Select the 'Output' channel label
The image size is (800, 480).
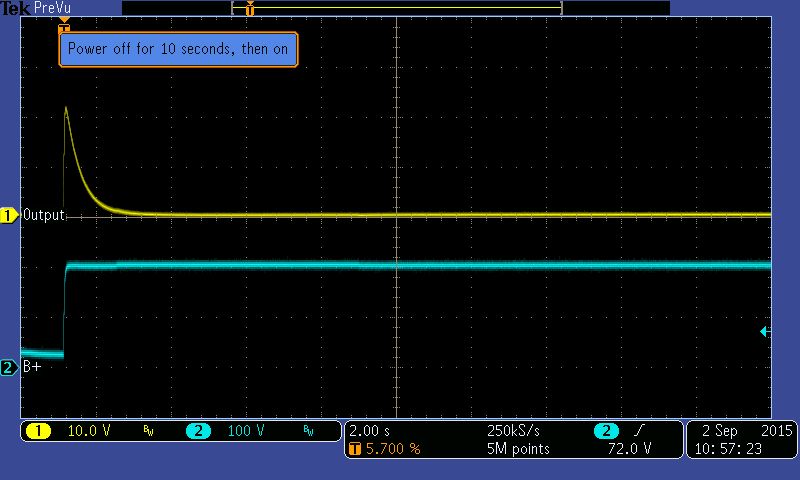click(x=44, y=215)
